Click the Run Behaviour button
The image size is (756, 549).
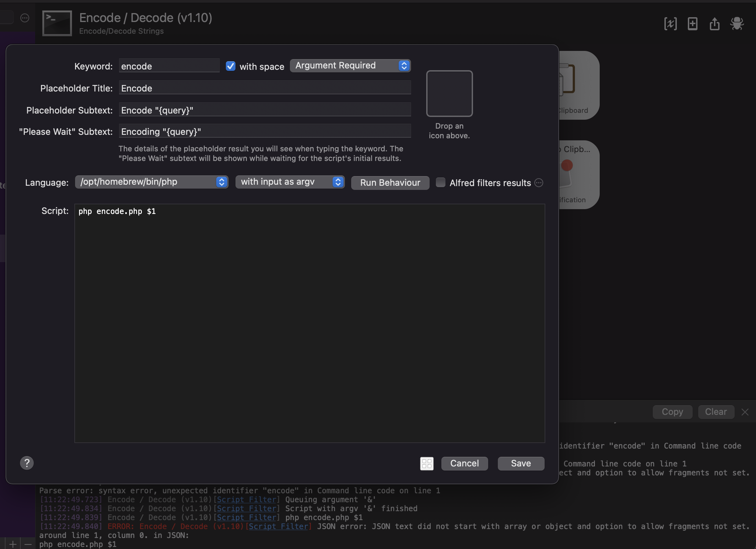[390, 183]
